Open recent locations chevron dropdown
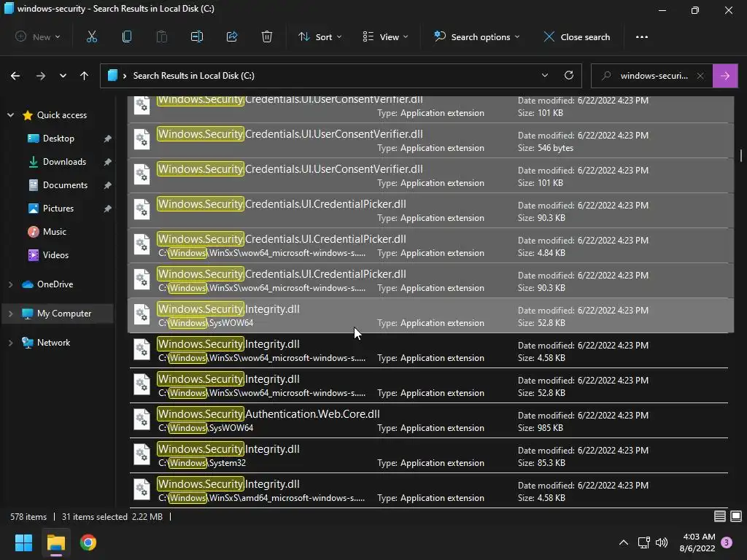747x560 pixels. point(63,76)
